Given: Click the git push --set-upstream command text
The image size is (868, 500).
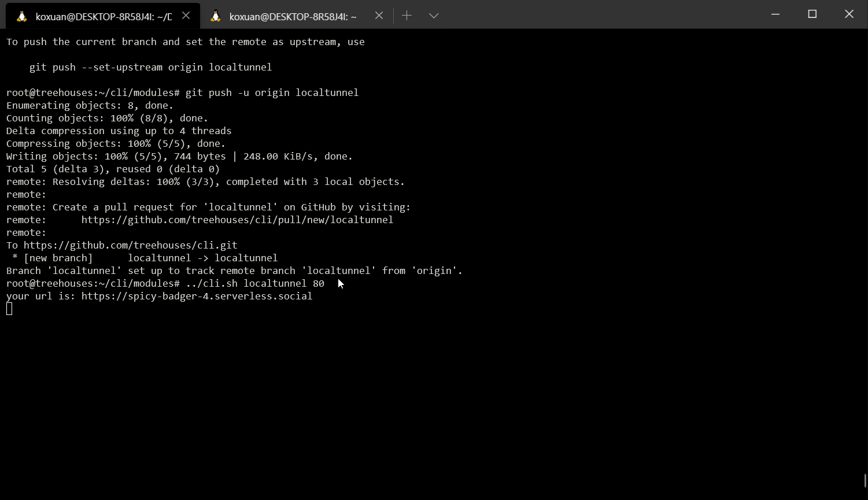Looking at the screenshot, I should point(150,67).
